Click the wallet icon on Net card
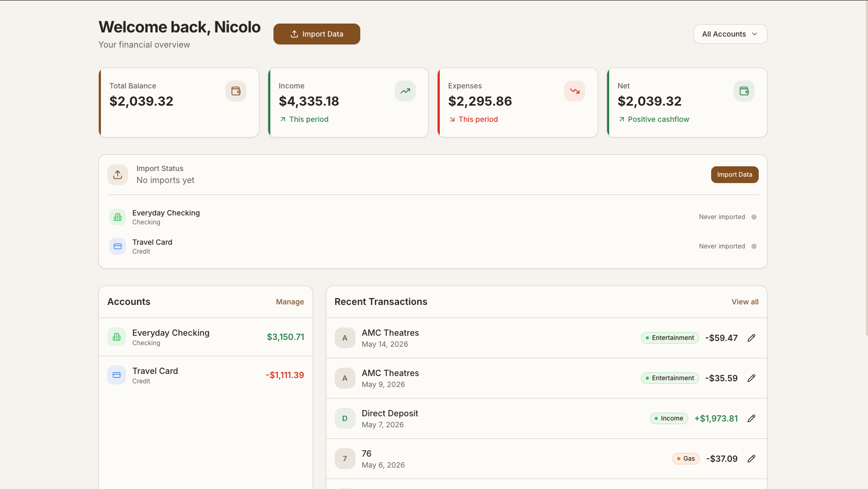 744,91
